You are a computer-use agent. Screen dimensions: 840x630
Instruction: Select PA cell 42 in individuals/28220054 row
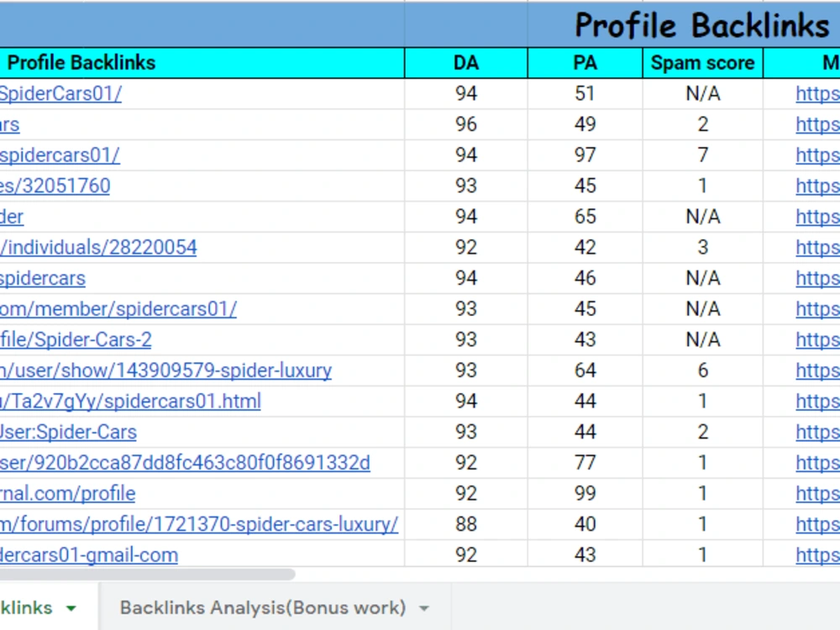click(585, 248)
